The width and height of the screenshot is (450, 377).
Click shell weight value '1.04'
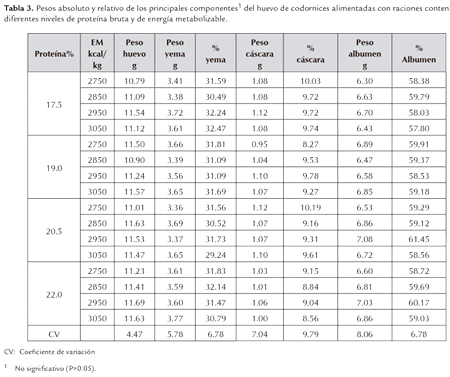[x=260, y=160]
